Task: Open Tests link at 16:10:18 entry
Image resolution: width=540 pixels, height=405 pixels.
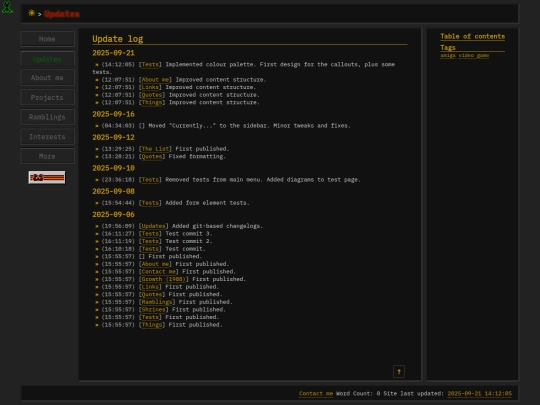Action: pyautogui.click(x=150, y=249)
